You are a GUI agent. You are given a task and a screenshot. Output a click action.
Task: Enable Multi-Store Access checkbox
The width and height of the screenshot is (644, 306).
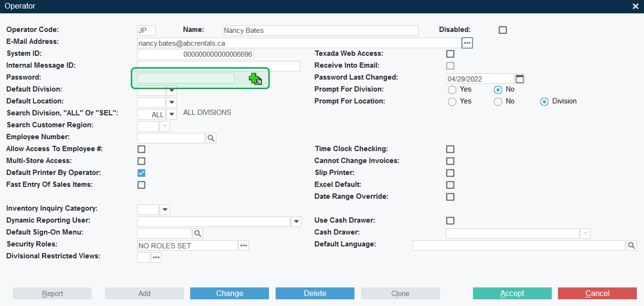click(141, 161)
